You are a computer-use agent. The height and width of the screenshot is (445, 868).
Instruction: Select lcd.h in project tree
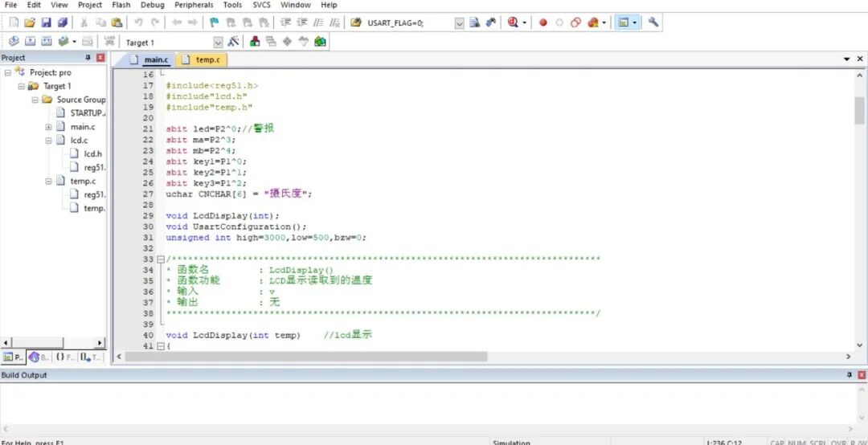[86, 154]
